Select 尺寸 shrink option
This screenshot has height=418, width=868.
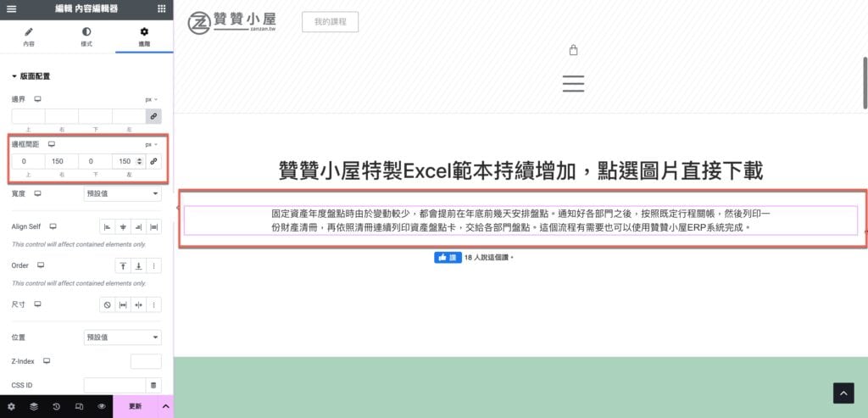point(138,304)
